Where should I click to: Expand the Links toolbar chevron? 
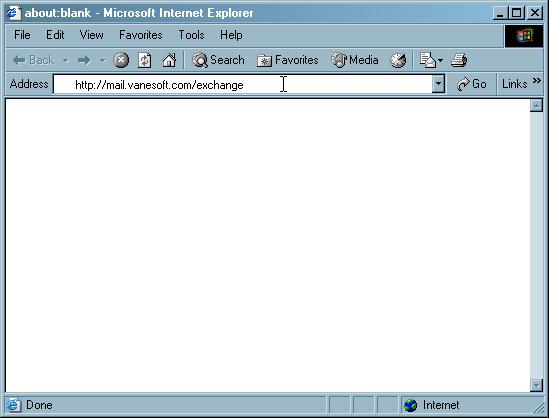pyautogui.click(x=536, y=81)
